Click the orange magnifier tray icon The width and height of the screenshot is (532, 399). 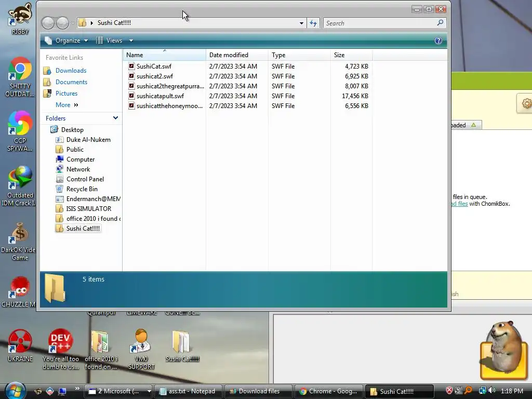point(468,391)
